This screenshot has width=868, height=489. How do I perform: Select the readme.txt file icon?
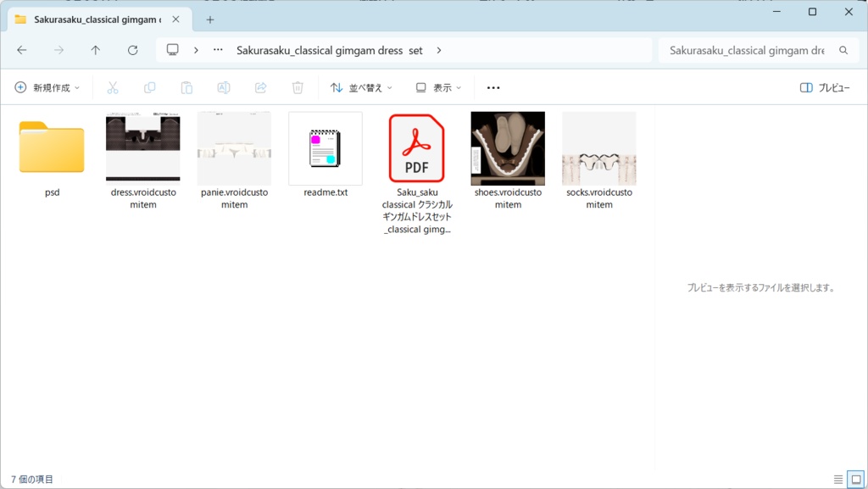click(325, 148)
